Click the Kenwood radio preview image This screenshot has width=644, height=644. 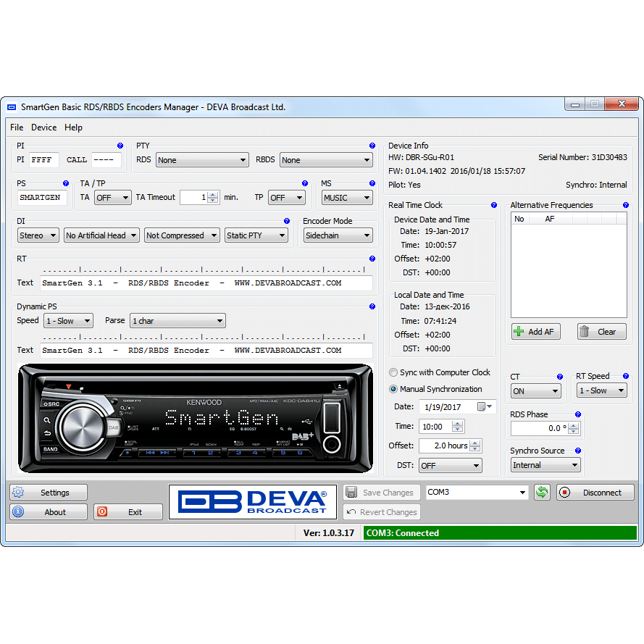[196, 419]
